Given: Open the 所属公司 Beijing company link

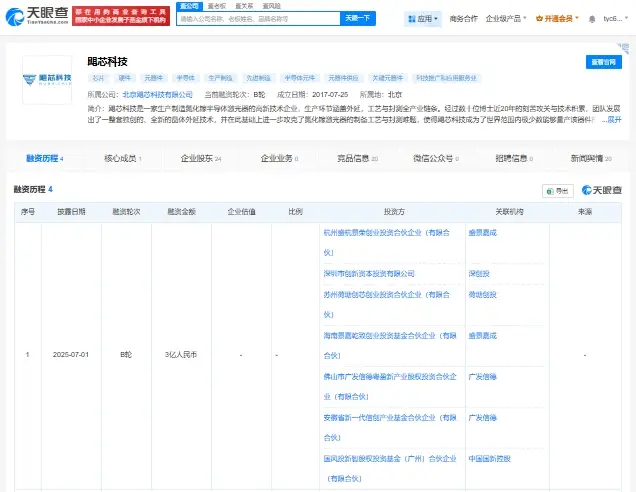Looking at the screenshot, I should [157, 95].
